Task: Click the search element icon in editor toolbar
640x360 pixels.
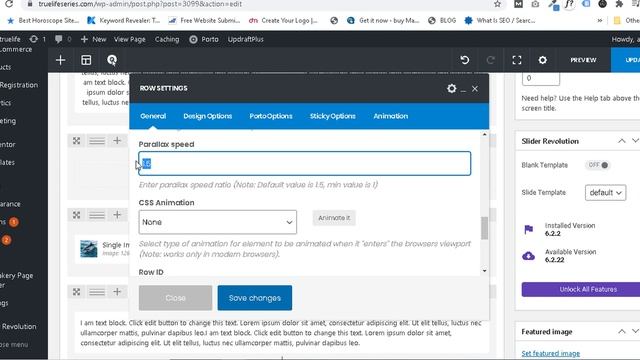Action: pos(112,60)
